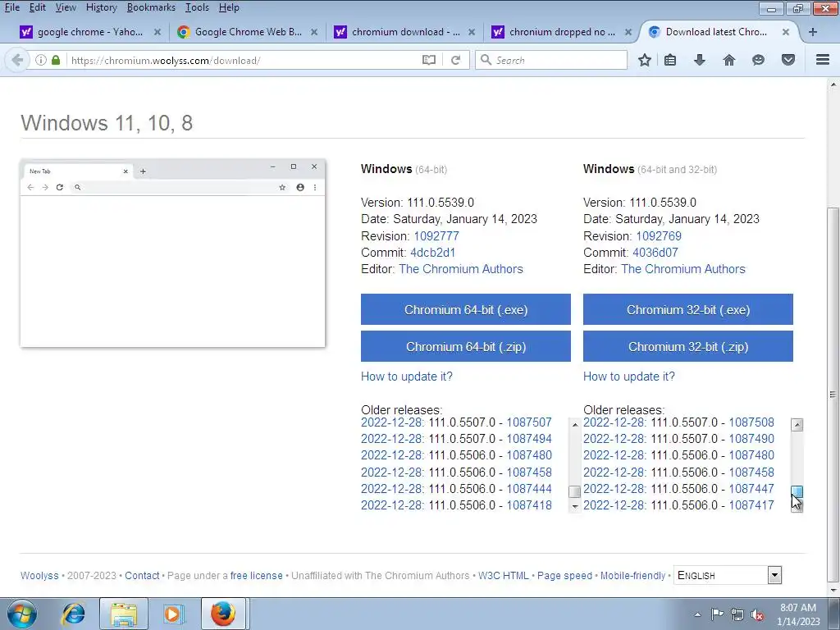Open the Woolyss footer link
Viewport: 840px width, 630px height.
pos(39,575)
